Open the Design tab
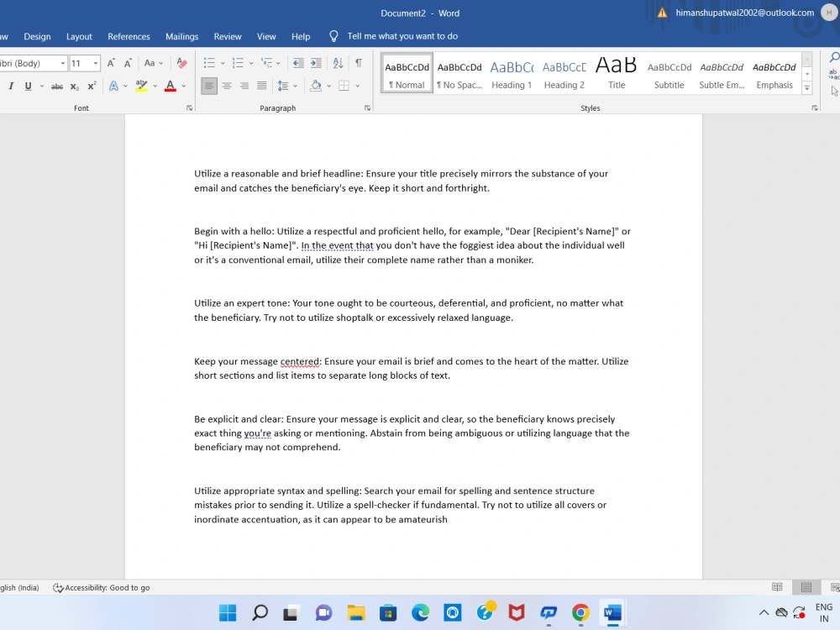 point(37,36)
